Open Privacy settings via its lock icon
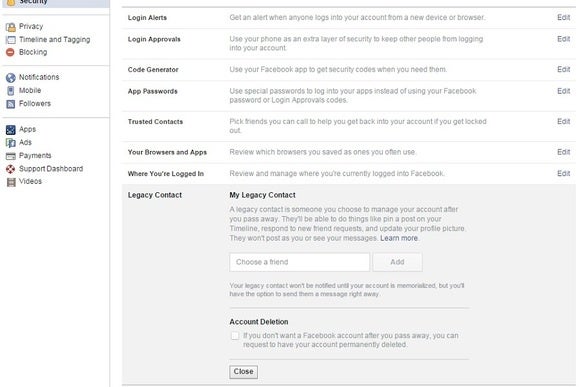Image resolution: width=580 pixels, height=387 pixels. coord(11,27)
